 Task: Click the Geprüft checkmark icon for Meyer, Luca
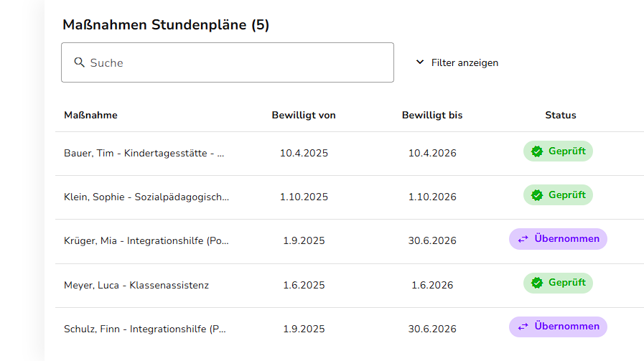(x=537, y=283)
